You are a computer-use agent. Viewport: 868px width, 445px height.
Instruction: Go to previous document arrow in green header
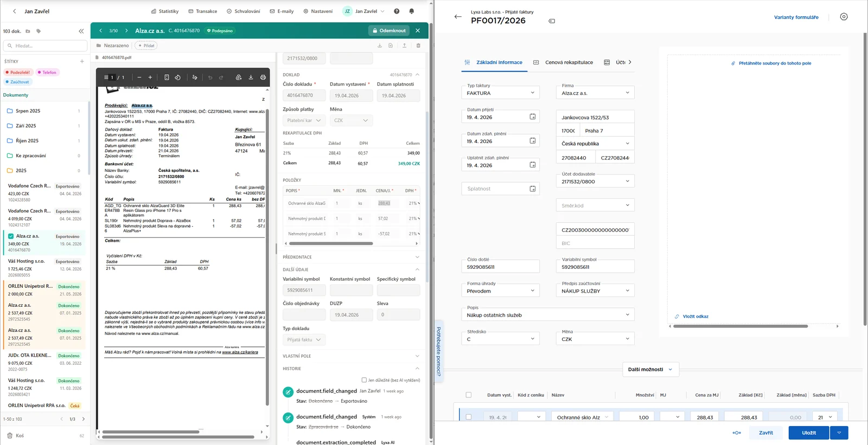[x=100, y=31]
